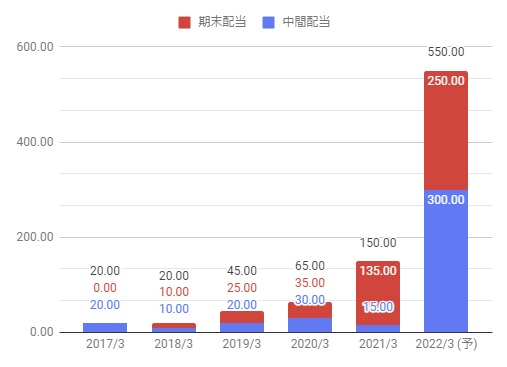Click the 600.00 y-axis label
The width and height of the screenshot is (507, 367).
coord(35,47)
